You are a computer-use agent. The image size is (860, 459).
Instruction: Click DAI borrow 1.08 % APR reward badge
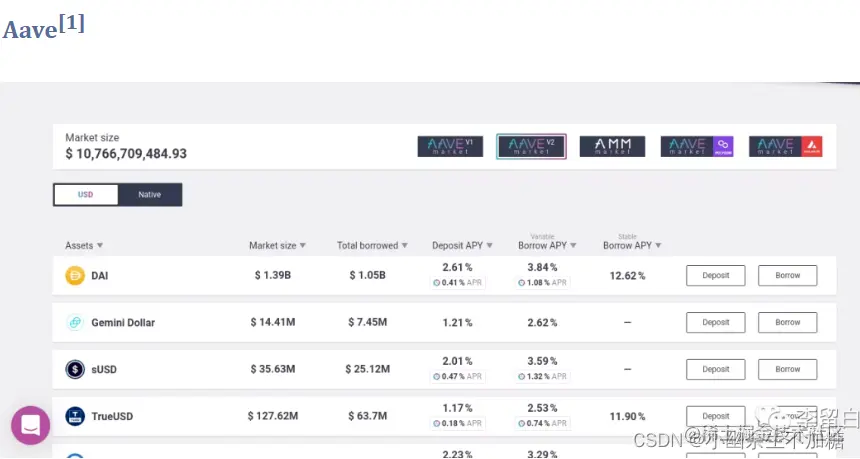(x=542, y=282)
